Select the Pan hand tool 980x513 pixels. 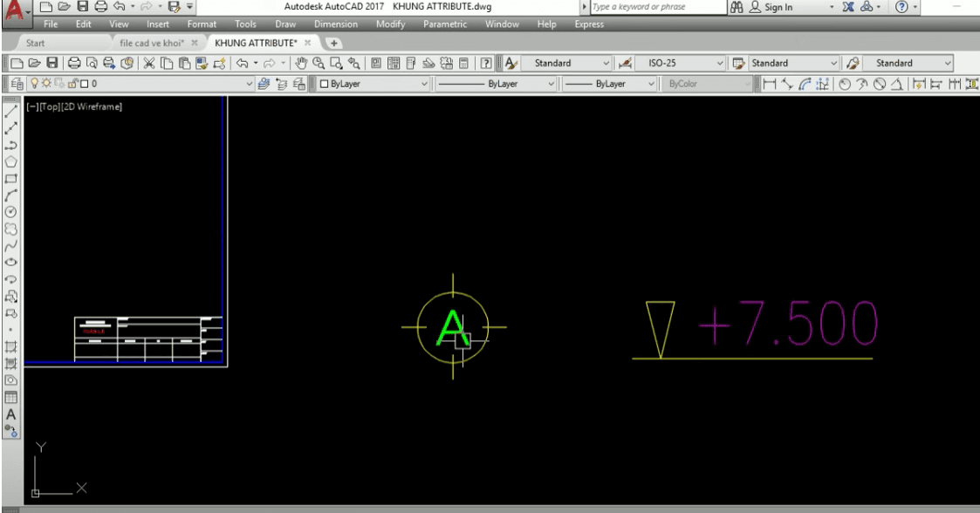[301, 63]
